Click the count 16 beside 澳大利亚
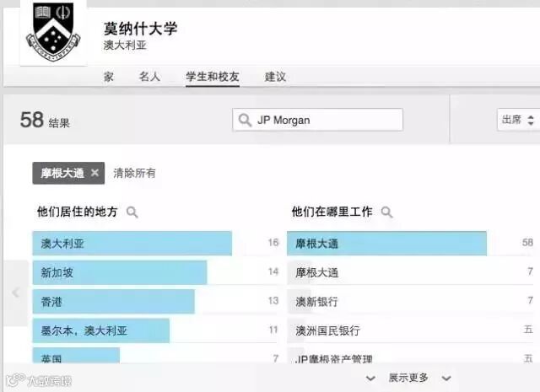 point(273,243)
